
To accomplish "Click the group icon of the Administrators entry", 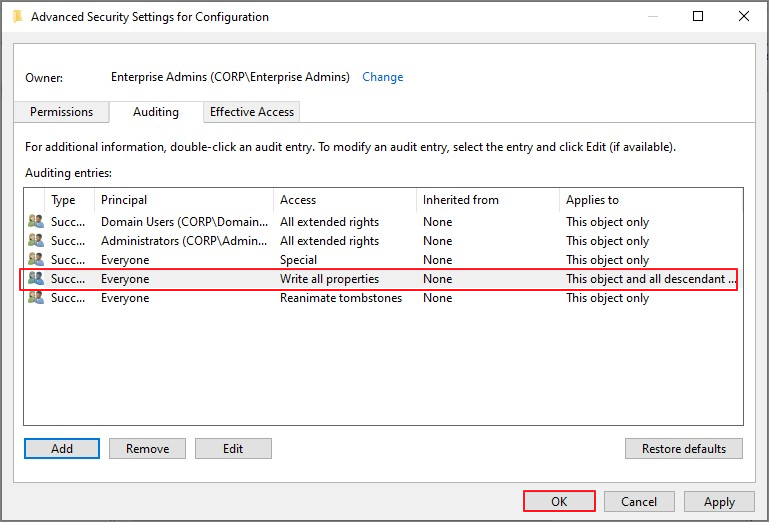I will point(36,240).
